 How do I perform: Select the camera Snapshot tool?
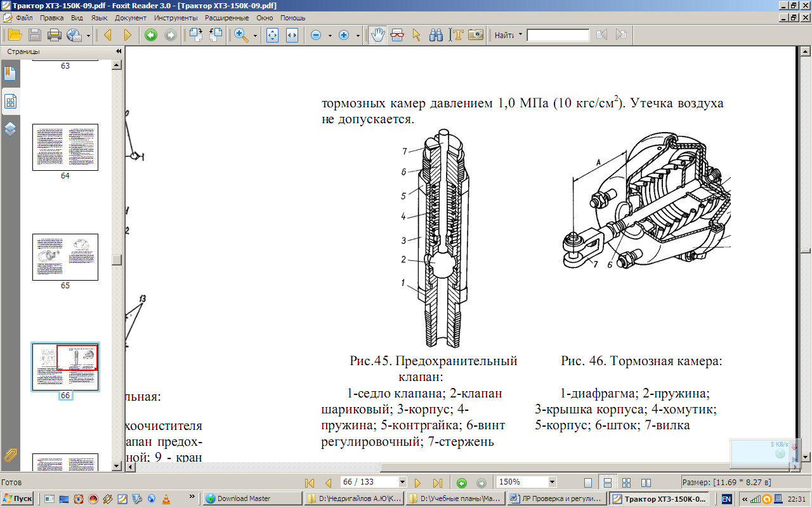pos(476,35)
